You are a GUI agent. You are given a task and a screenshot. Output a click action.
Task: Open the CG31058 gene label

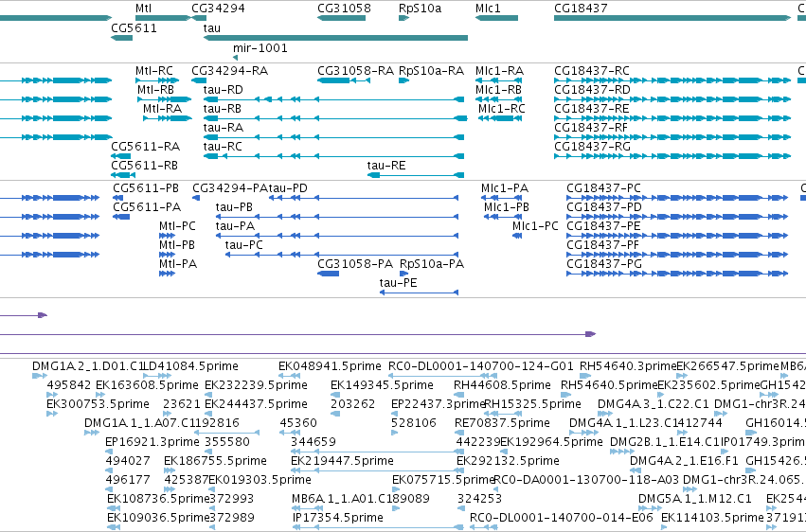point(344,9)
